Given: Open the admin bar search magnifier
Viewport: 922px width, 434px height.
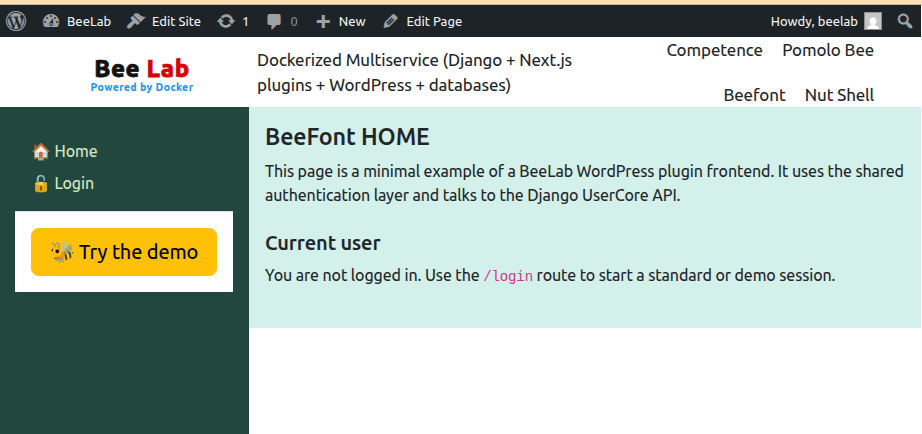Looking at the screenshot, I should (x=904, y=21).
